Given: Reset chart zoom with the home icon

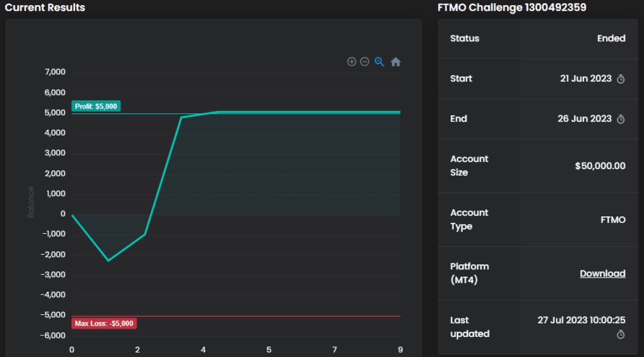Looking at the screenshot, I should pos(396,62).
